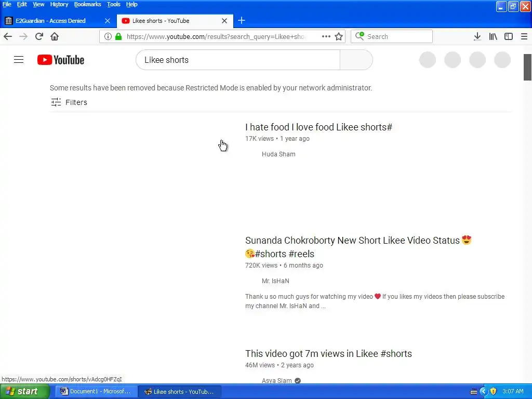The width and height of the screenshot is (532, 399).
Task: Click Likee shorts - YouTube taskbar button
Action: click(x=180, y=392)
